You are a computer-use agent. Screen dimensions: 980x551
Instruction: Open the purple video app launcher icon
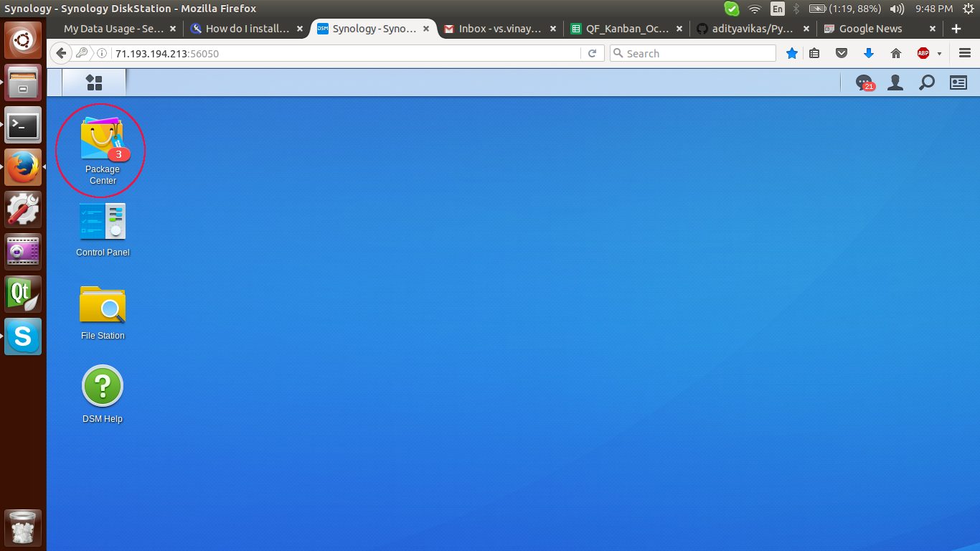(23, 252)
